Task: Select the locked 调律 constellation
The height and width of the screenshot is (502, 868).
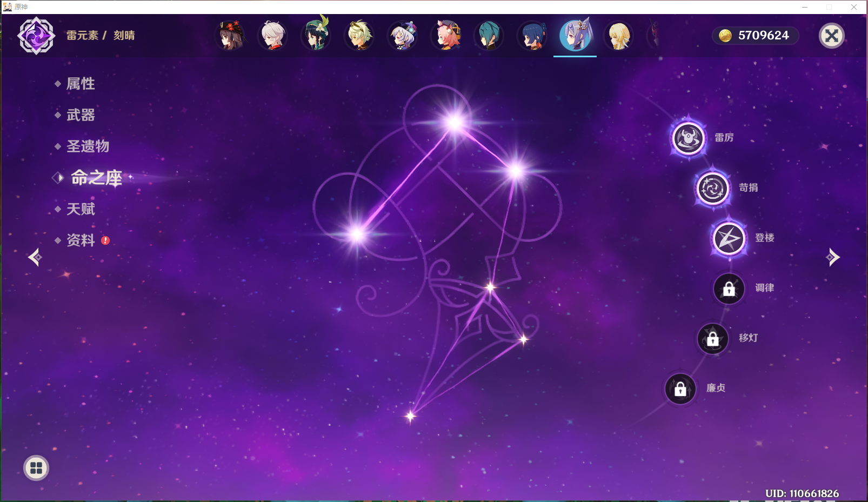Action: click(x=729, y=289)
